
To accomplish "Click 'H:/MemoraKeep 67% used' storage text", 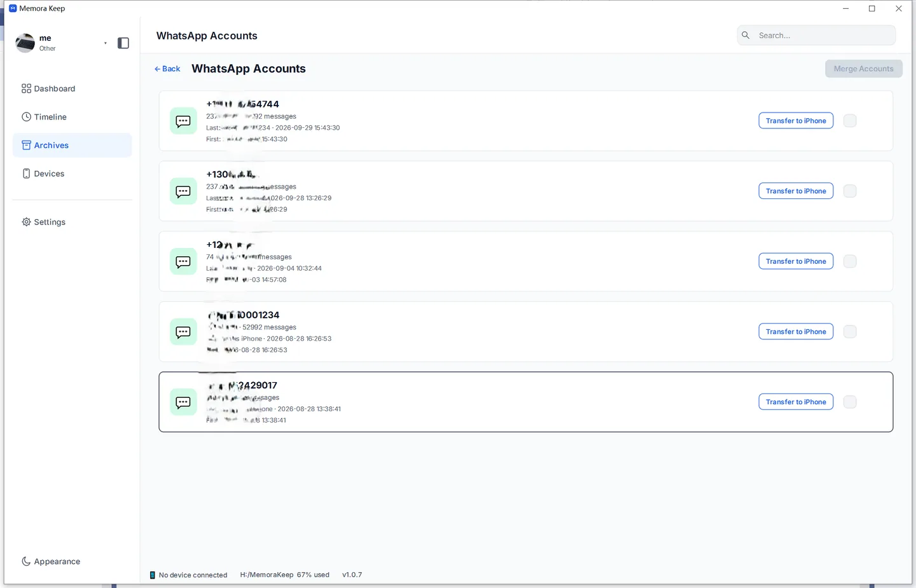I will pyautogui.click(x=285, y=575).
